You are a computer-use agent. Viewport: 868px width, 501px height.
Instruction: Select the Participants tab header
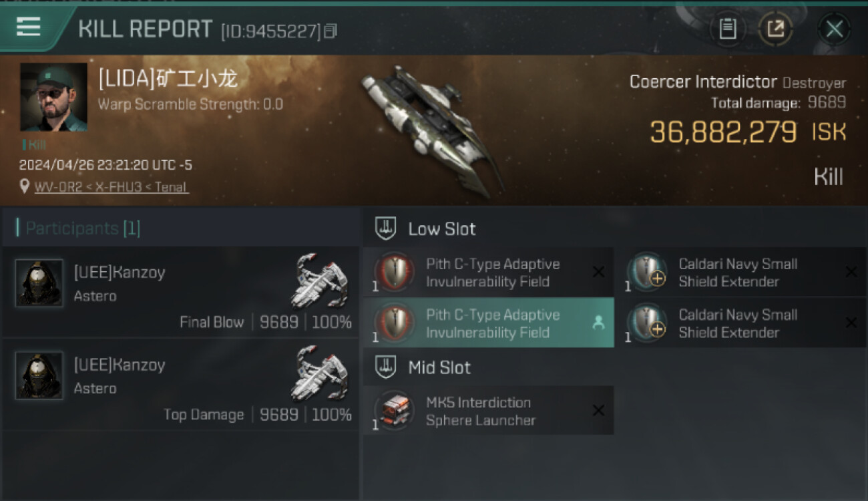[x=79, y=228]
